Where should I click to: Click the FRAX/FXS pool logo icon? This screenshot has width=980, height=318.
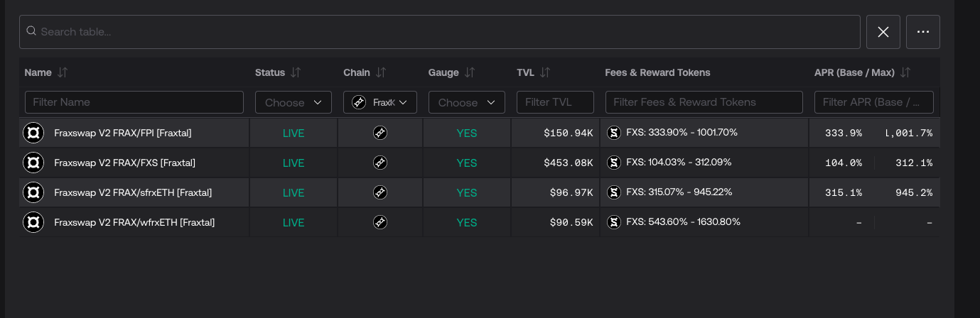pos(33,163)
